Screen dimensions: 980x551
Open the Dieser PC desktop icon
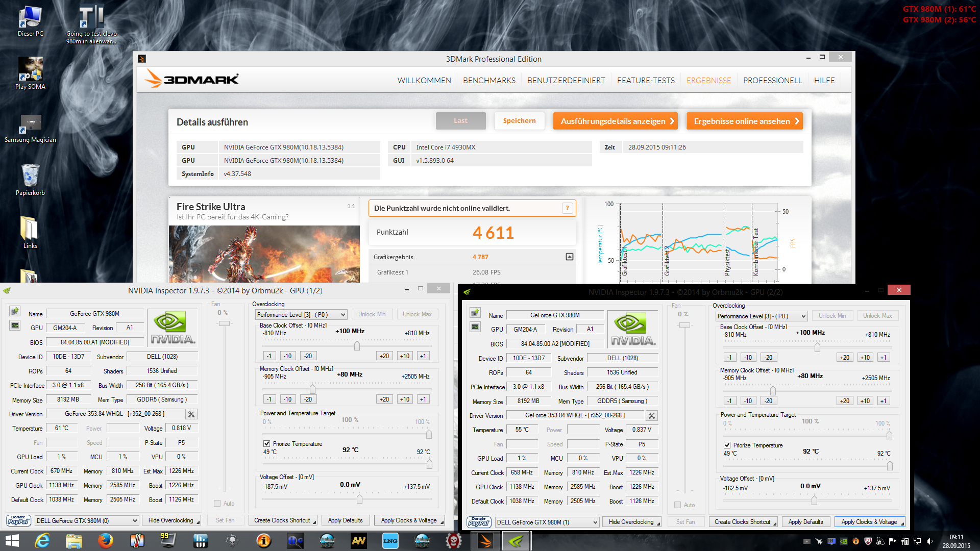click(x=30, y=21)
